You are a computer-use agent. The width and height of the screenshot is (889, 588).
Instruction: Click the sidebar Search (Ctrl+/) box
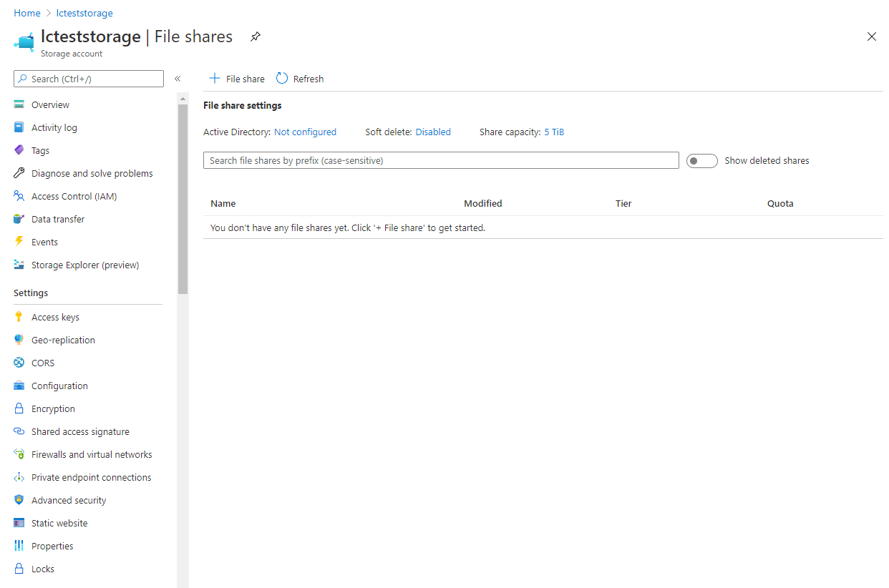(x=89, y=79)
